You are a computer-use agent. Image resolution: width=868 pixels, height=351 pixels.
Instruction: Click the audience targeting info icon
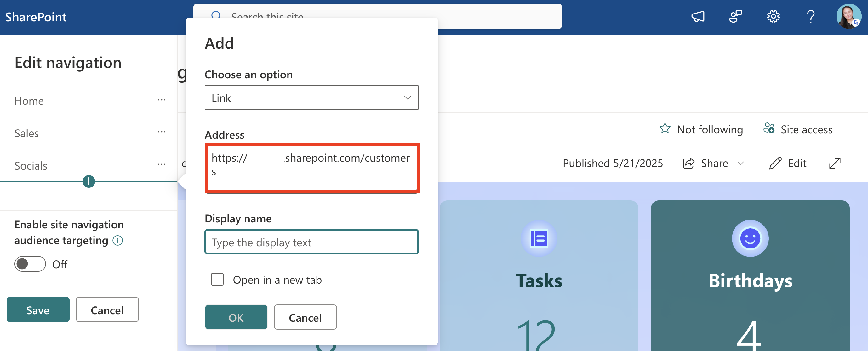coord(117,240)
